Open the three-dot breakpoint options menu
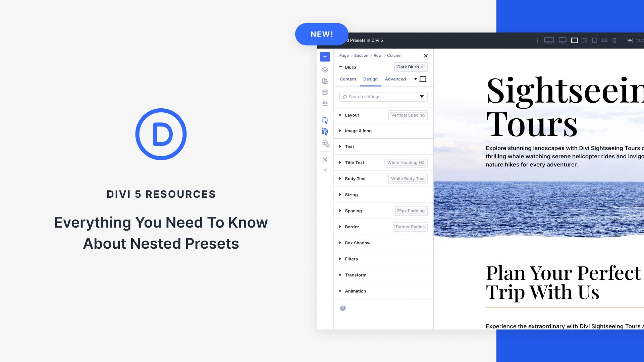This screenshot has height=362, width=644. tap(537, 40)
